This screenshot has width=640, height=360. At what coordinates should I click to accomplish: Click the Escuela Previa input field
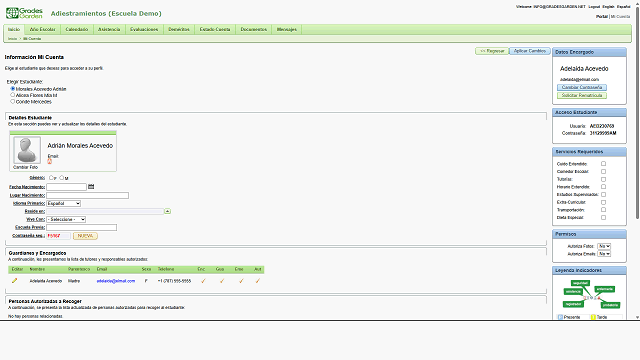81,227
